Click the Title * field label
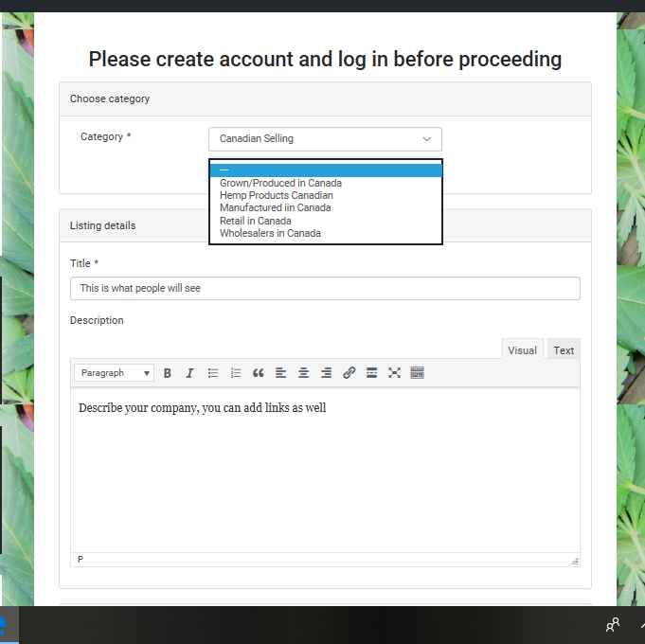The width and height of the screenshot is (645, 644). (x=84, y=263)
